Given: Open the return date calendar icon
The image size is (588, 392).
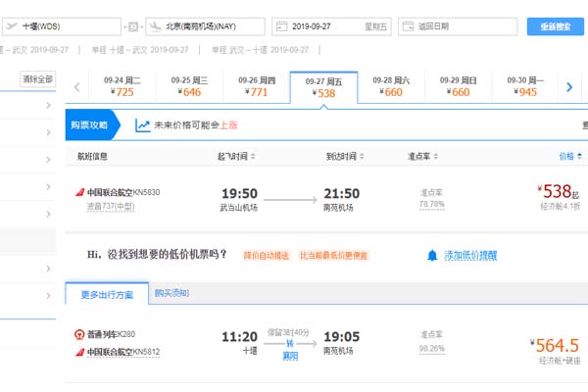Looking at the screenshot, I should [x=408, y=26].
